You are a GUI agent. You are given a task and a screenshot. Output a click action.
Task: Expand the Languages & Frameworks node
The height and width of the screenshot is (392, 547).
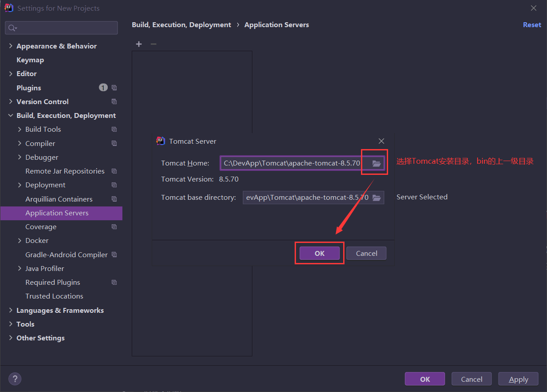click(11, 311)
